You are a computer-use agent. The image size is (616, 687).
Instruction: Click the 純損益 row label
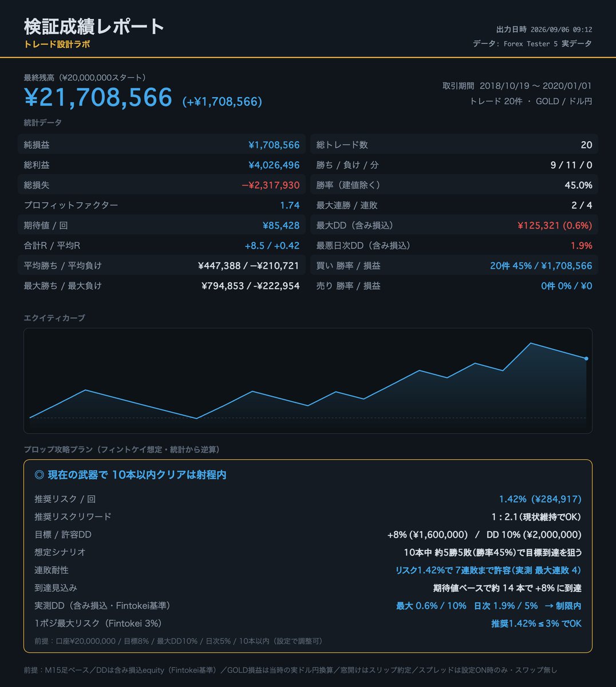pyautogui.click(x=37, y=145)
